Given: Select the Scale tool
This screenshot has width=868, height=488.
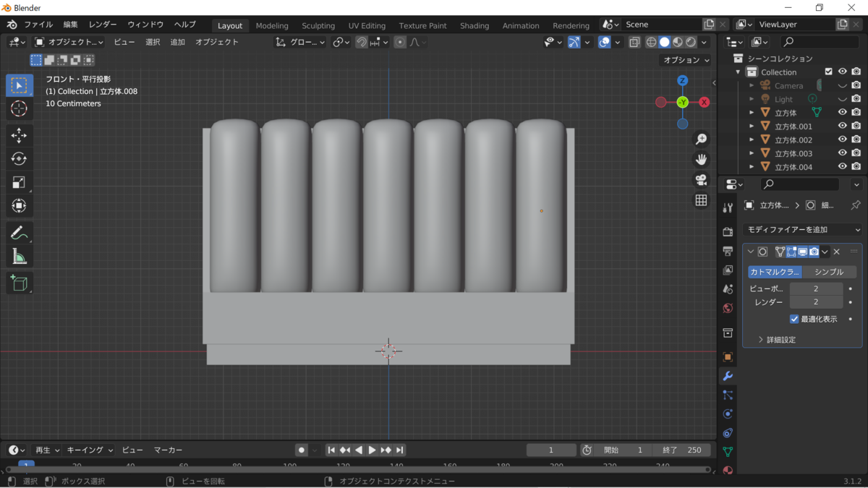Looking at the screenshot, I should (x=20, y=183).
